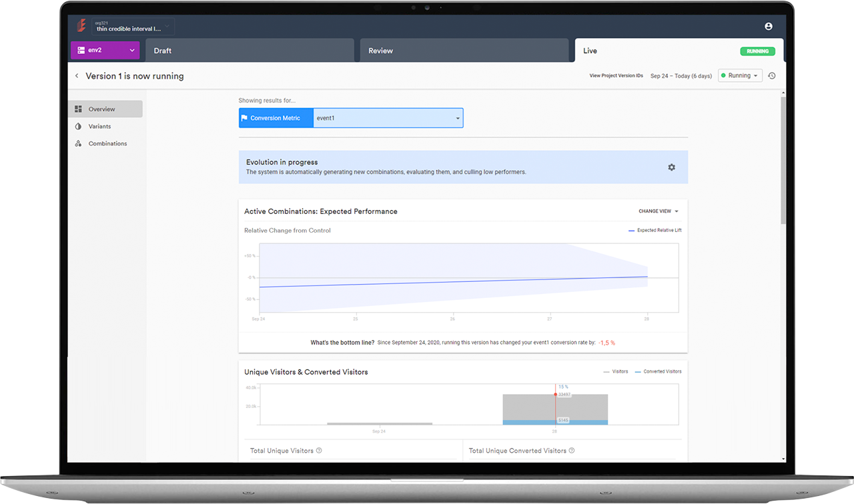Click 'Active Combinations: Expected Performance' heading
The width and height of the screenshot is (854, 504).
pyautogui.click(x=321, y=211)
